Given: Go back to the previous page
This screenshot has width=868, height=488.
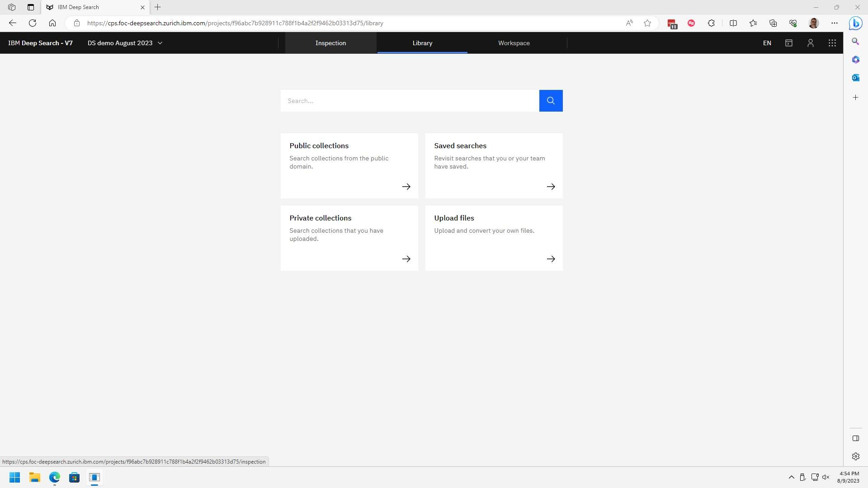Looking at the screenshot, I should [x=13, y=23].
